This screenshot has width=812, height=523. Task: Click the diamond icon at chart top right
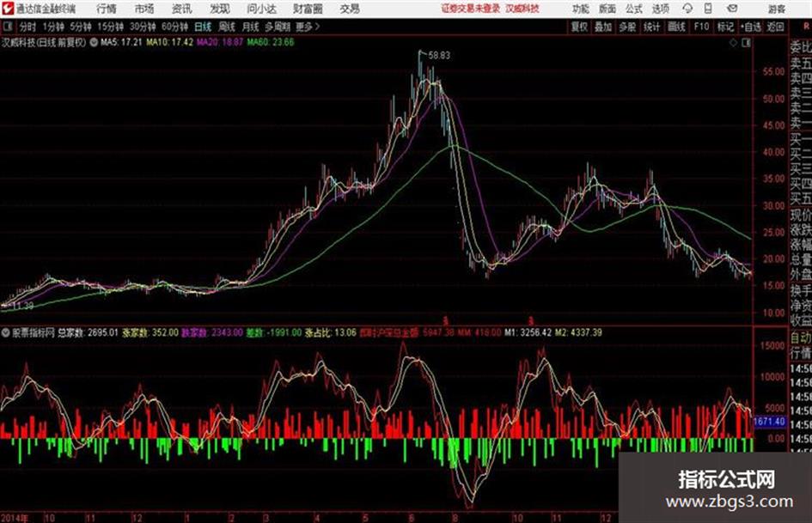tap(733, 43)
